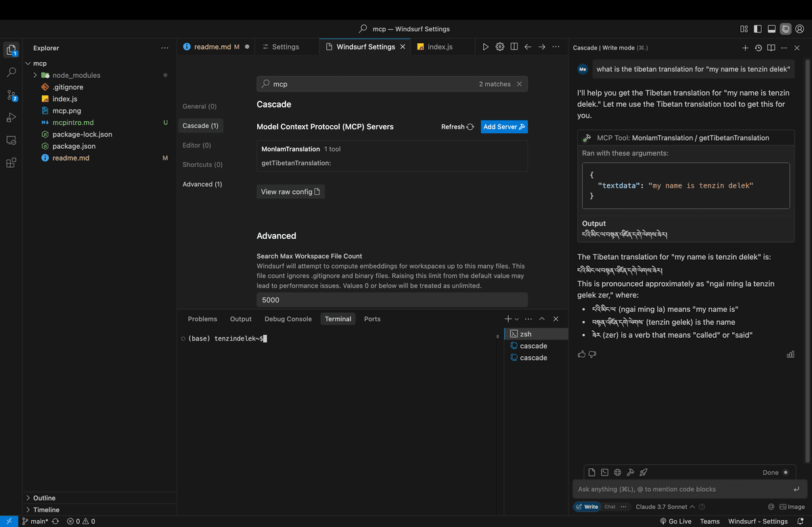This screenshot has height=527, width=812.
Task: Open Cascade panel more actions ellipsis
Action: (784, 48)
